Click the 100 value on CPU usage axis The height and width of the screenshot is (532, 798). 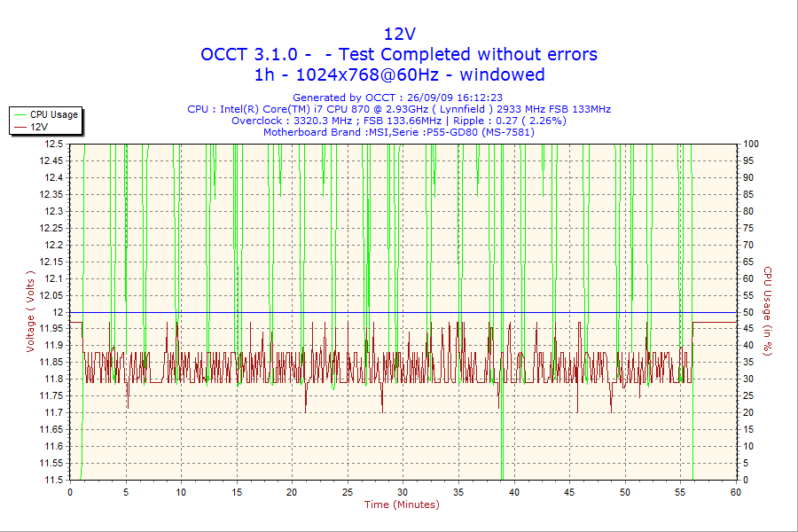tap(751, 144)
